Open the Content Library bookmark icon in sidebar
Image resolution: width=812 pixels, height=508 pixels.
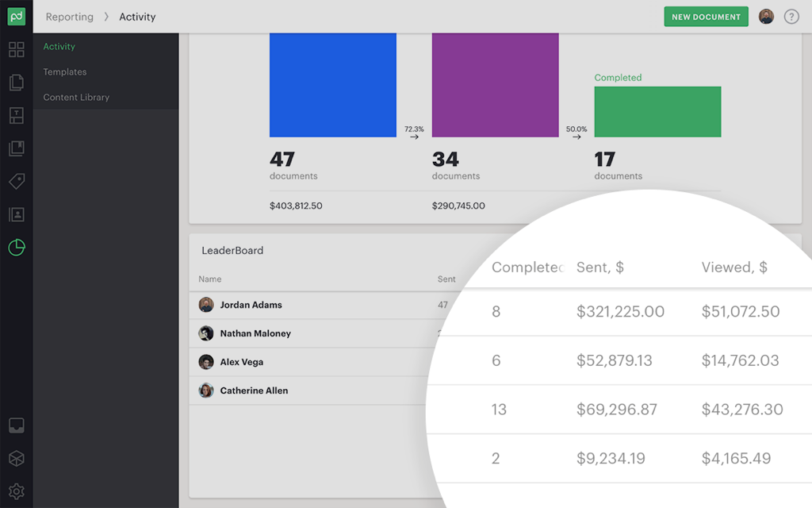click(x=17, y=148)
